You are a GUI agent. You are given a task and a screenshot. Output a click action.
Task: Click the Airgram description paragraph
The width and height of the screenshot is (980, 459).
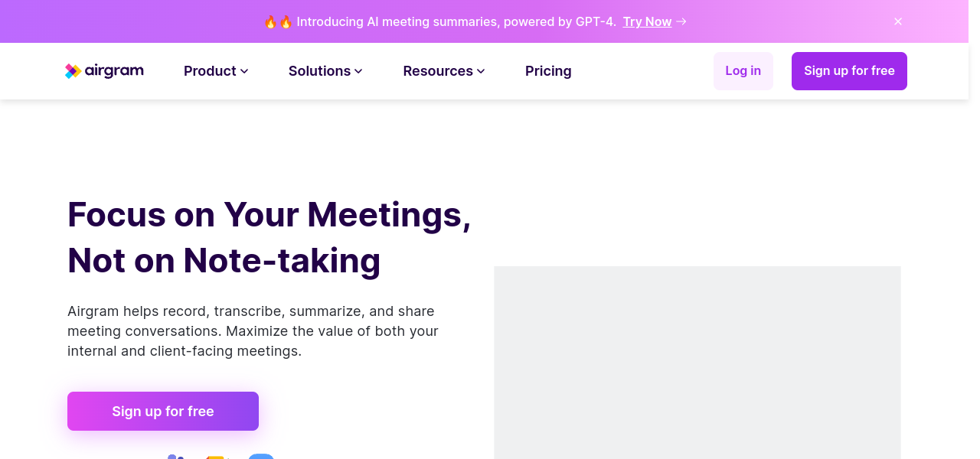point(253,331)
